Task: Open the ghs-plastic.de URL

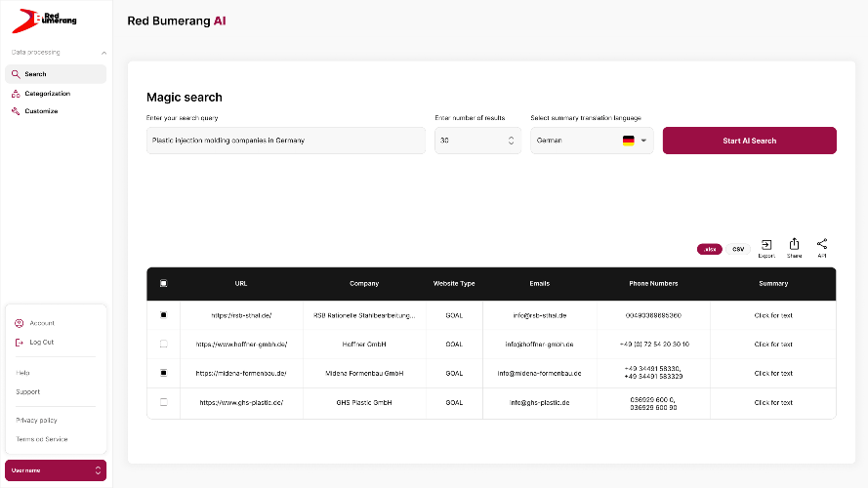Action: (x=241, y=403)
